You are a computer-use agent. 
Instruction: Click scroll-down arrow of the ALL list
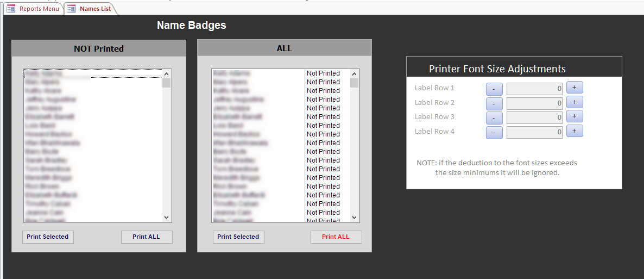(x=355, y=218)
